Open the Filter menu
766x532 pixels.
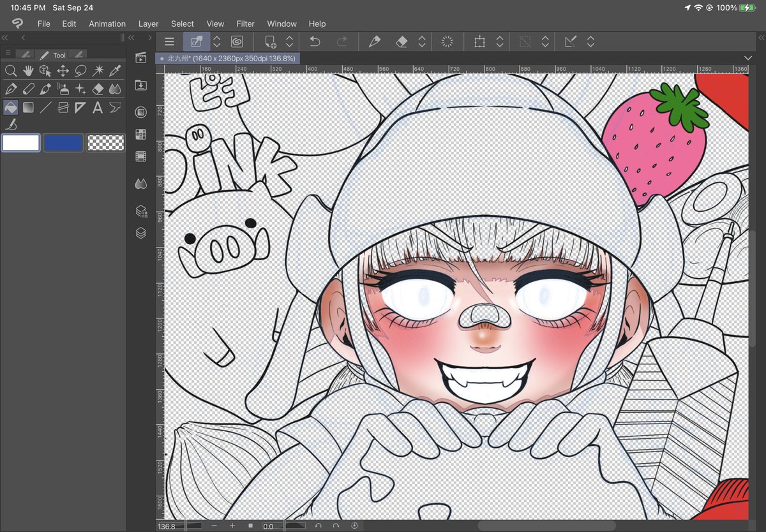pos(245,24)
